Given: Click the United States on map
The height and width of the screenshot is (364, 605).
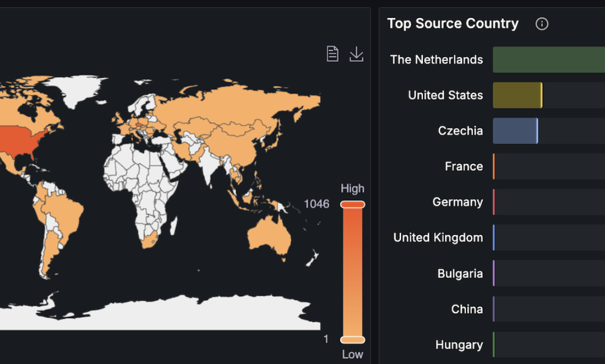Looking at the screenshot, I should 19,139.
